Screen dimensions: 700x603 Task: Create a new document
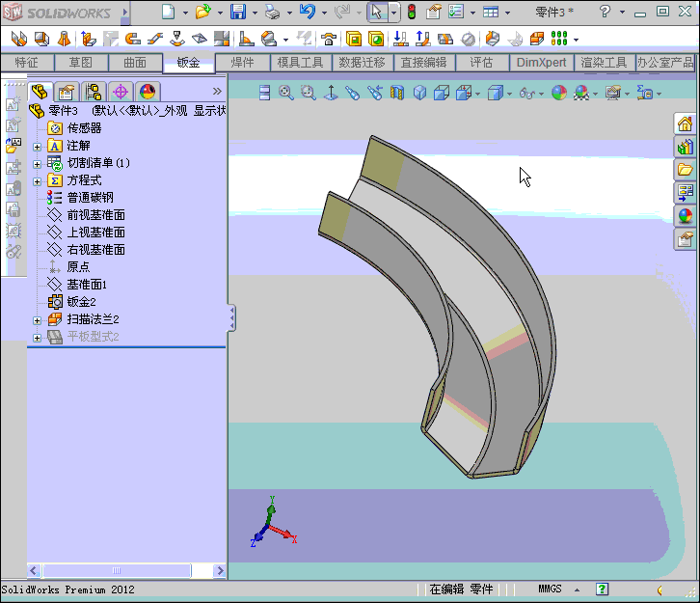[x=168, y=12]
